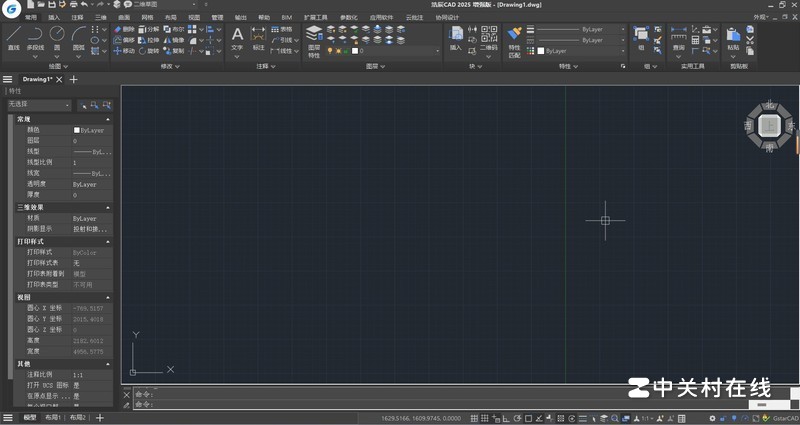
Task: Click the Text (文字) annotation tool
Action: point(237,38)
